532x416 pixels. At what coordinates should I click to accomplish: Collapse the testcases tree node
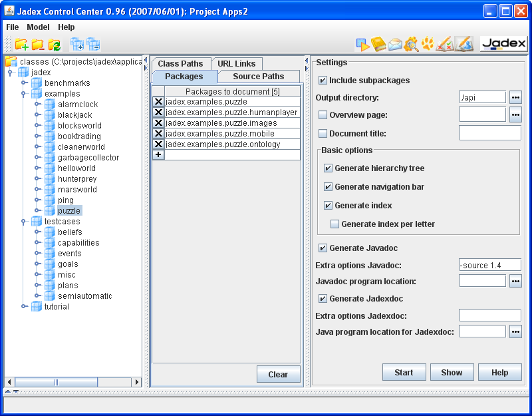23,222
